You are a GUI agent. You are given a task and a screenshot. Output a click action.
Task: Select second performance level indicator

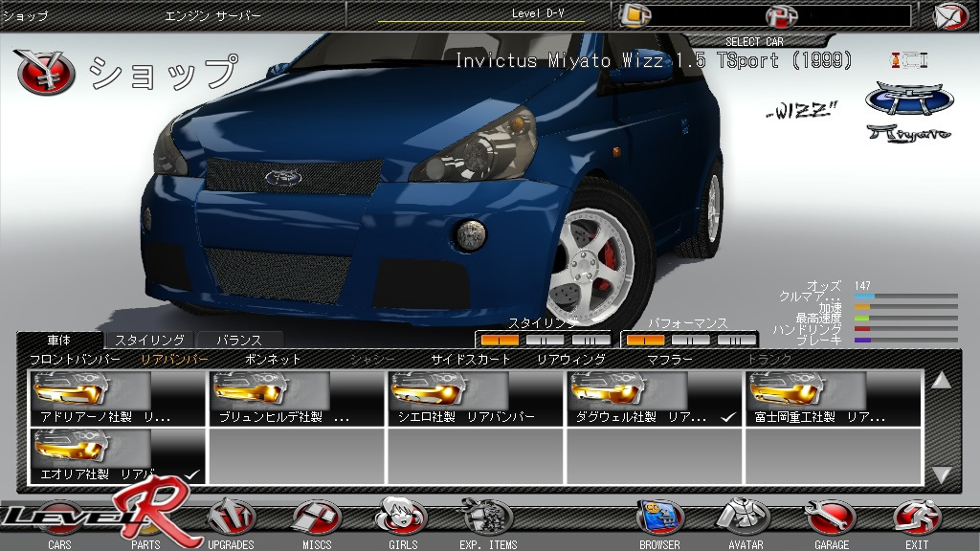691,340
